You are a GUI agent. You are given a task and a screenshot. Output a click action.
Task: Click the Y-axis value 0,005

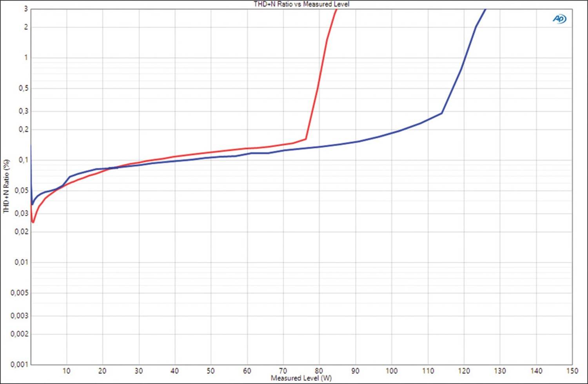(x=20, y=293)
